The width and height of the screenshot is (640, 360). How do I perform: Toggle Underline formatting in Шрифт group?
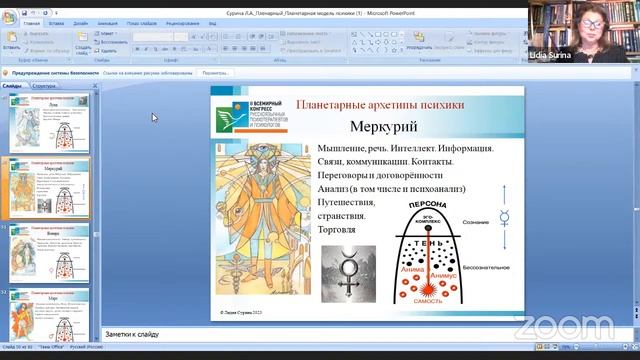tap(156, 49)
